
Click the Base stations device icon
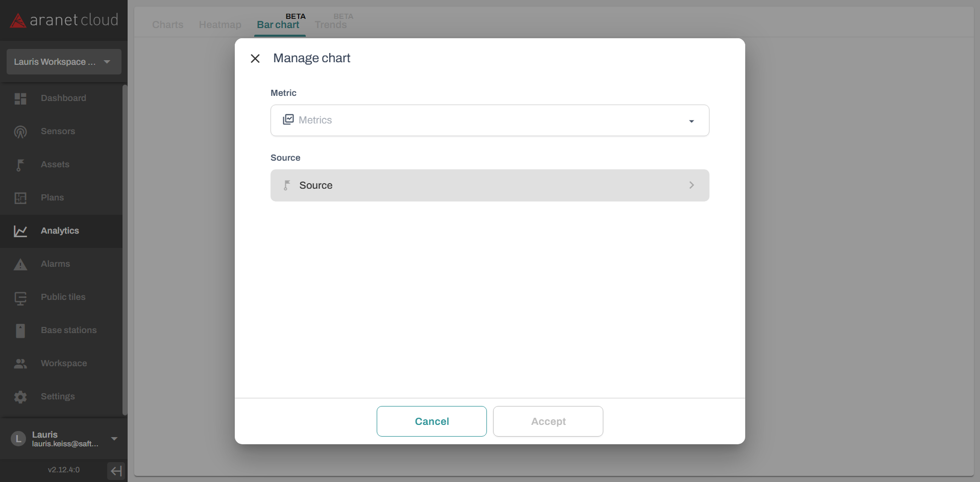(x=20, y=331)
